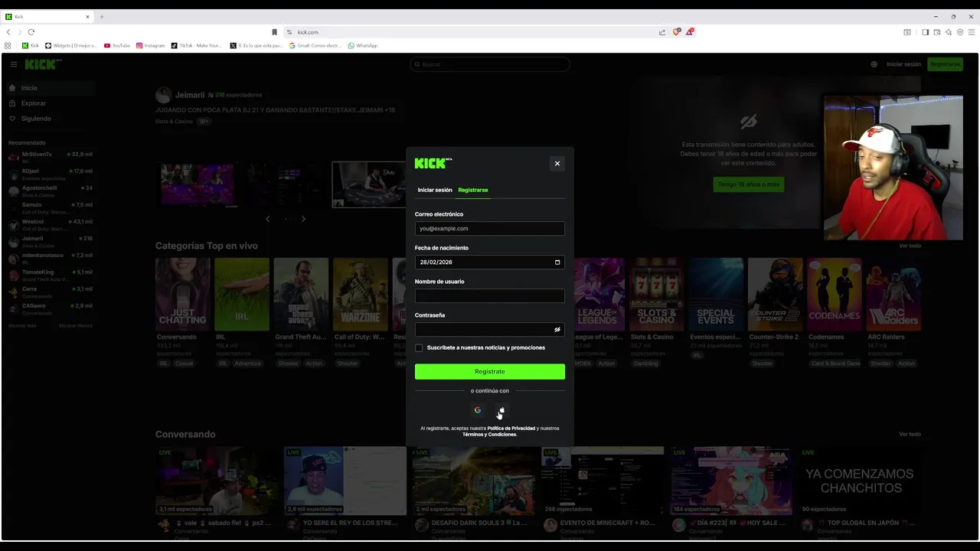
Task: Open the language globe icon in Kick header
Action: [x=874, y=64]
